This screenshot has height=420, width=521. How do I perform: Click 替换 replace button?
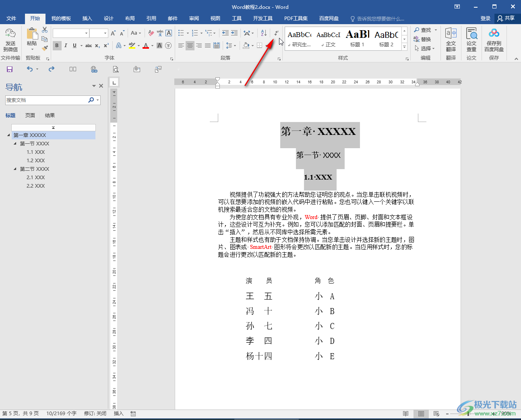pyautogui.click(x=422, y=39)
